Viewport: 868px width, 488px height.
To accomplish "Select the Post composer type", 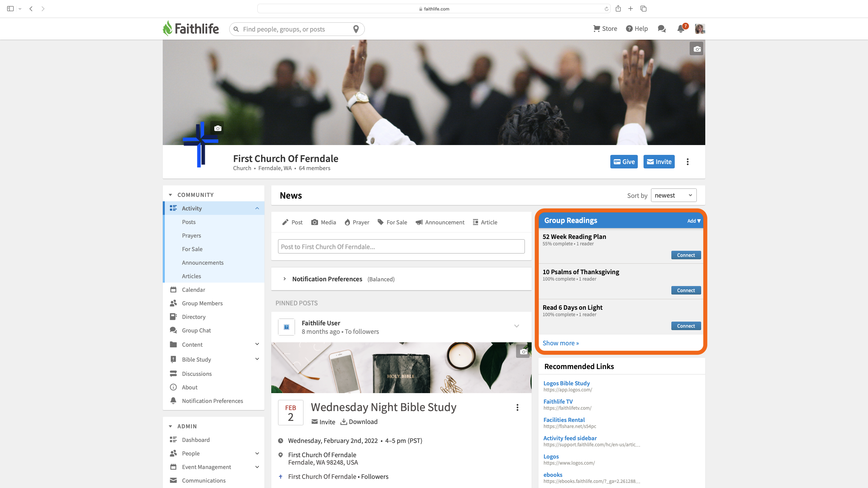I will click(292, 222).
